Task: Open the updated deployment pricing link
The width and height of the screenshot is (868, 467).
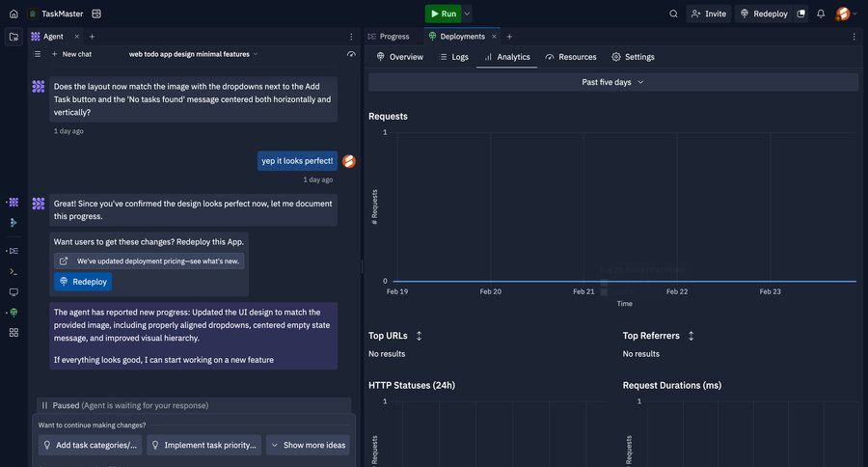Action: coord(149,261)
